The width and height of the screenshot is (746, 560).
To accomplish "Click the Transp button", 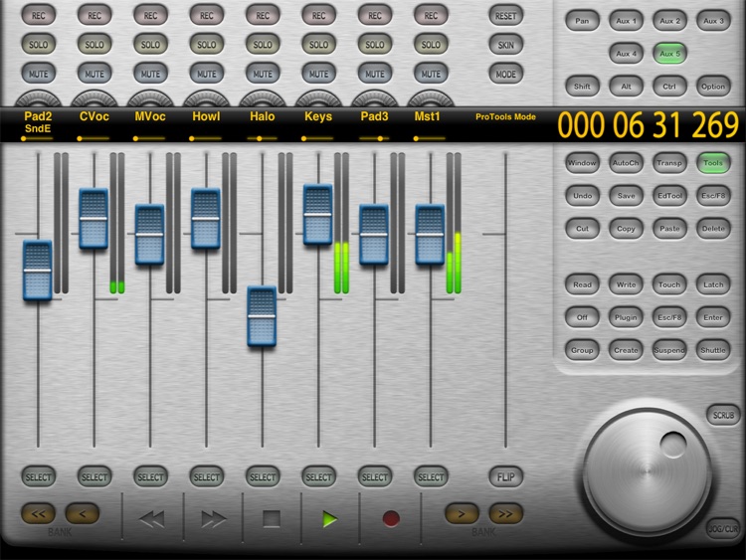I will coord(669,163).
